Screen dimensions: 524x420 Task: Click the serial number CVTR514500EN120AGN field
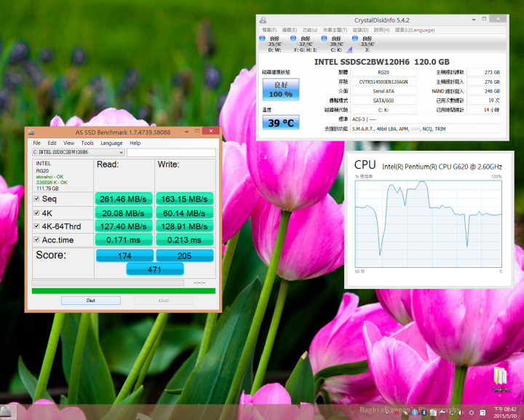[384, 82]
